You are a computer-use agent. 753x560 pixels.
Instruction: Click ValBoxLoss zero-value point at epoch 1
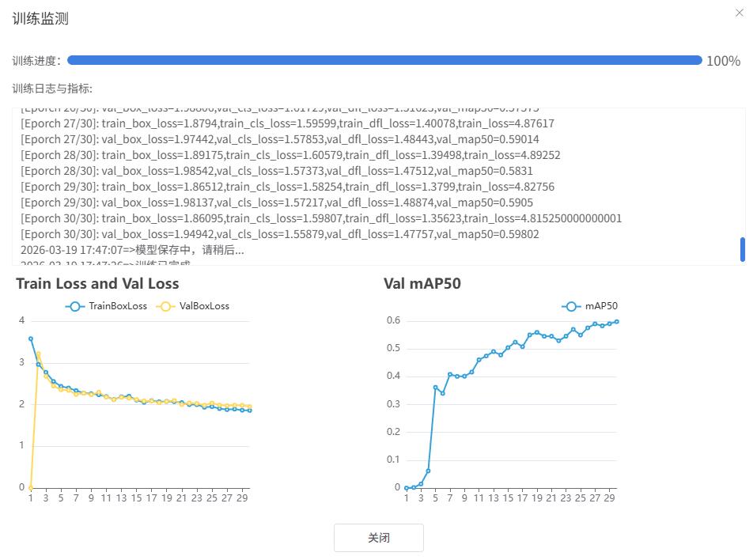click(x=31, y=487)
